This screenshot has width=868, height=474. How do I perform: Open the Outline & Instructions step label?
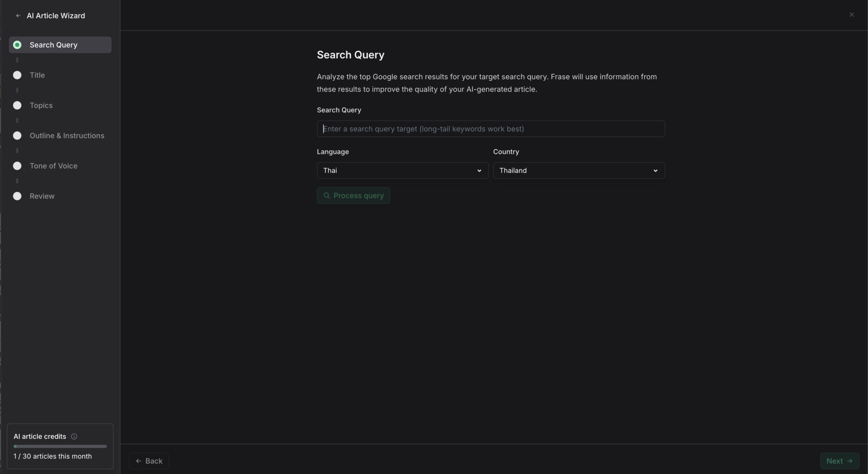[x=67, y=136]
